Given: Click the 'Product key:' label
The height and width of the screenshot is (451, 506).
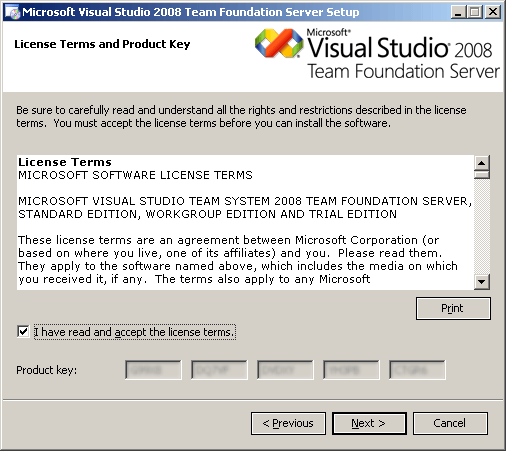Looking at the screenshot, I should coord(46,370).
